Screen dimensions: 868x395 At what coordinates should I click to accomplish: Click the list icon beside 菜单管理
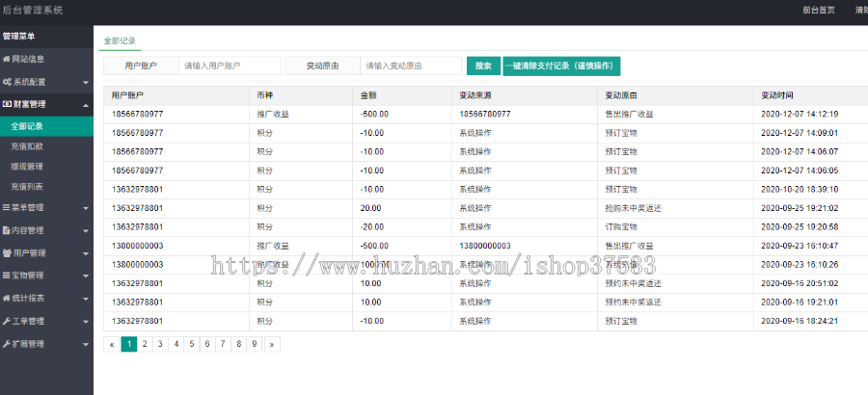pyautogui.click(x=6, y=208)
